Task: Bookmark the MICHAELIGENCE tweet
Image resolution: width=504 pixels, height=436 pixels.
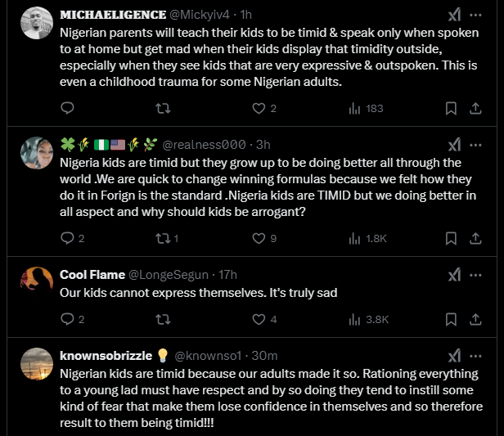Action: point(450,108)
